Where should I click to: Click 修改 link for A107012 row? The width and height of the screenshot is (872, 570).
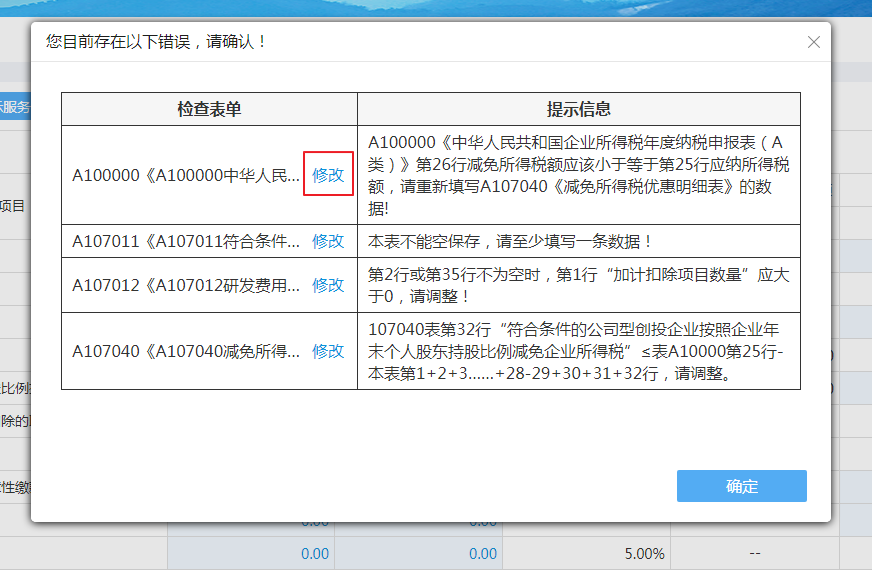(x=328, y=285)
